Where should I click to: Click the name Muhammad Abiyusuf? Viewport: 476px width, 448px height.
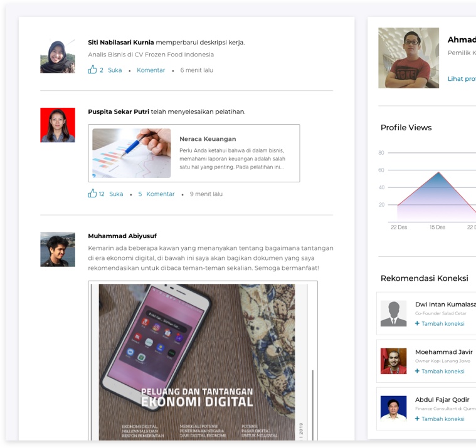point(122,236)
